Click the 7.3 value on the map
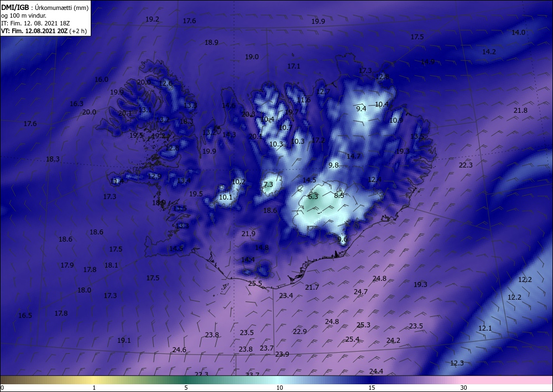The width and height of the screenshot is (553, 392). click(268, 184)
